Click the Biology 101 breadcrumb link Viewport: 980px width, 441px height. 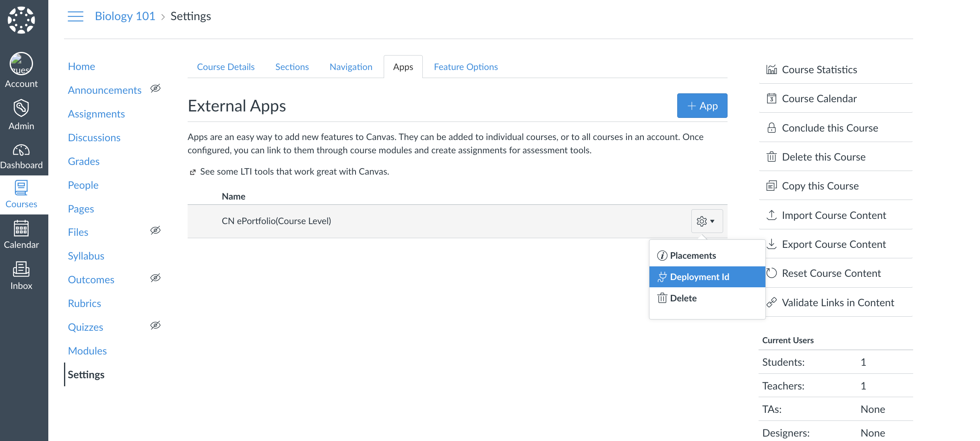(125, 16)
